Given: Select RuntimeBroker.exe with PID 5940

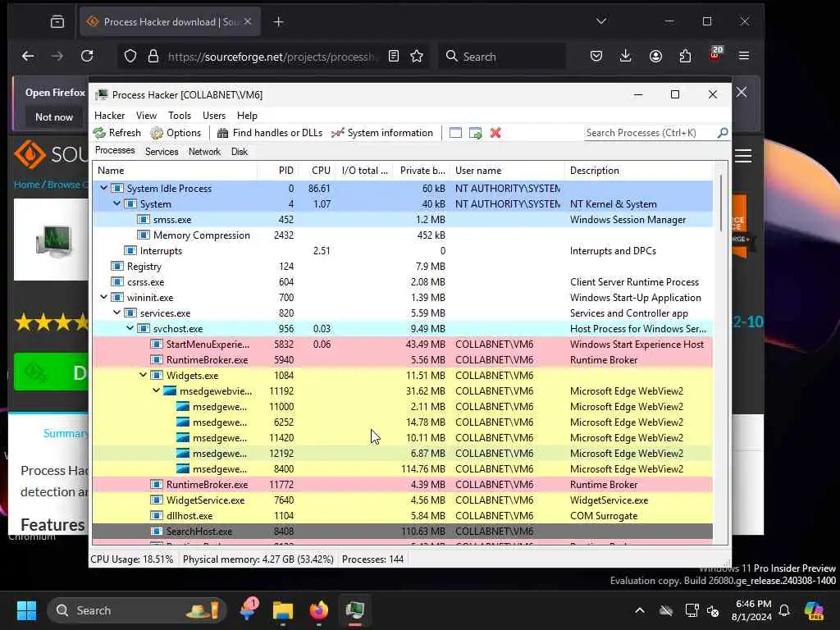Looking at the screenshot, I should [403, 359].
